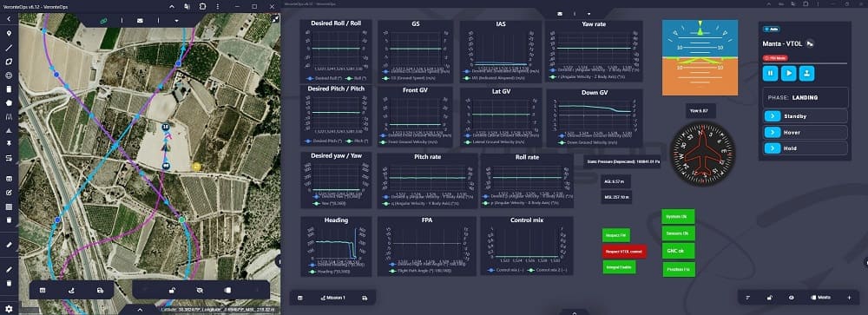Click the pause button for Manta - VTOL
The image size is (868, 315).
(770, 73)
